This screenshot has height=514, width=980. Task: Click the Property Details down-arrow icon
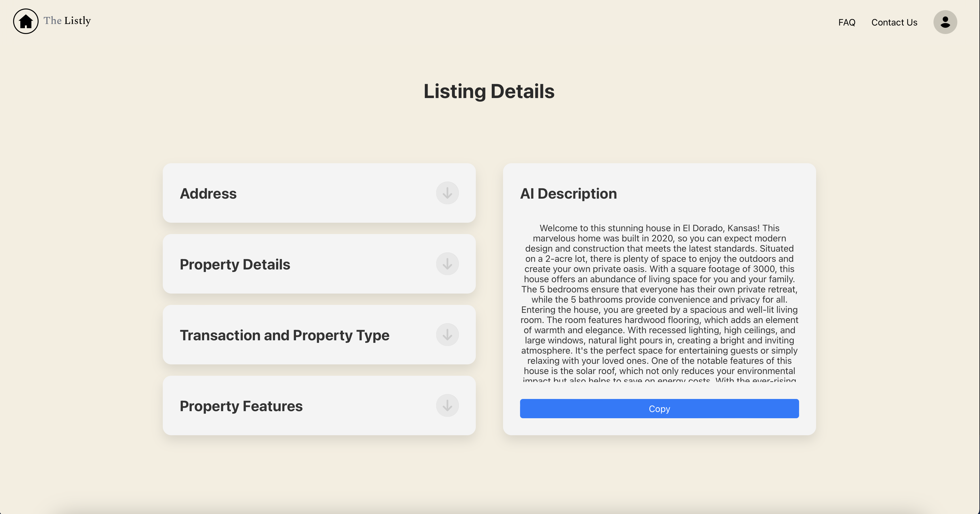[x=447, y=264]
